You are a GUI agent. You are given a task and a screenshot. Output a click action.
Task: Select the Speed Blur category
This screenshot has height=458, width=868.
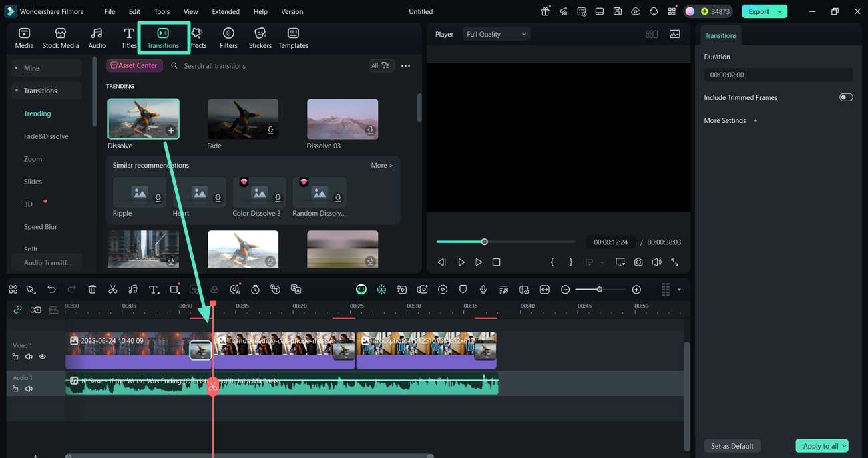point(41,227)
